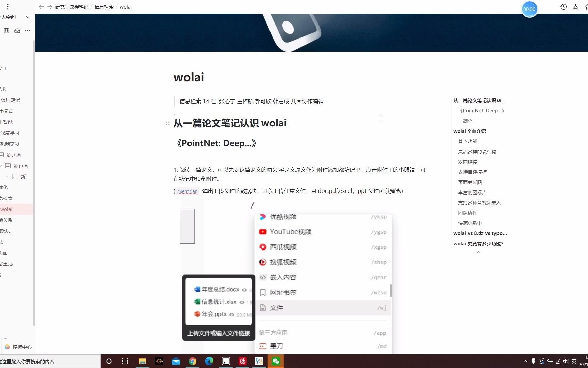Jump to 简介 in the outline
This screenshot has height=368, width=588.
(468, 121)
